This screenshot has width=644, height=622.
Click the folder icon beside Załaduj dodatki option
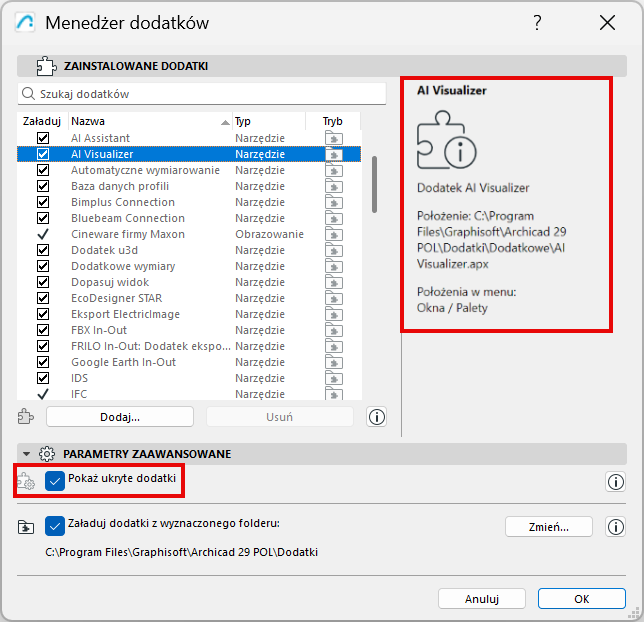[x=26, y=527]
